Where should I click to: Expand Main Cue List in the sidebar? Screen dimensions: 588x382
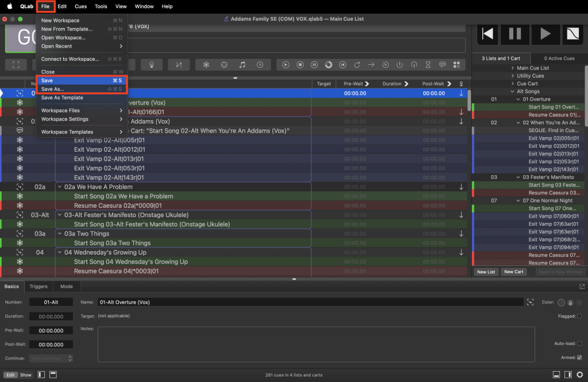[x=513, y=68]
